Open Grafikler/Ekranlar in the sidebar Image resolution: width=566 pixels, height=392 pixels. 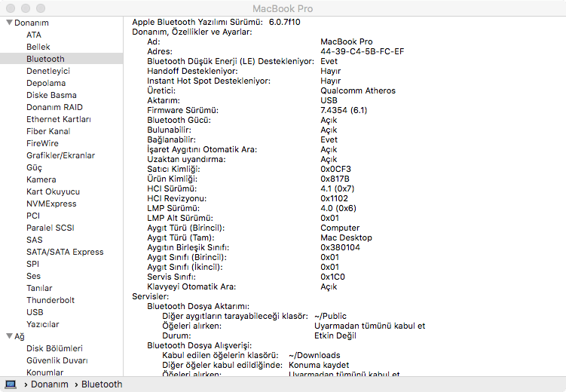[60, 155]
